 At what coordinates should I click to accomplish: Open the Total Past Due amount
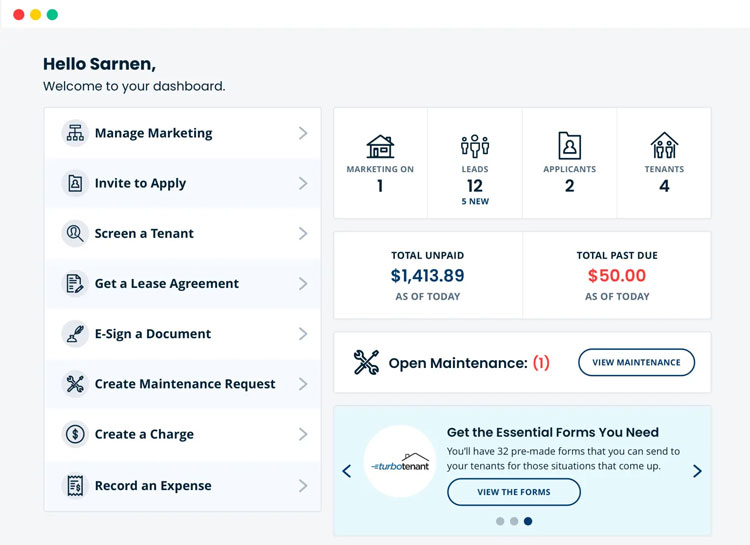click(617, 275)
